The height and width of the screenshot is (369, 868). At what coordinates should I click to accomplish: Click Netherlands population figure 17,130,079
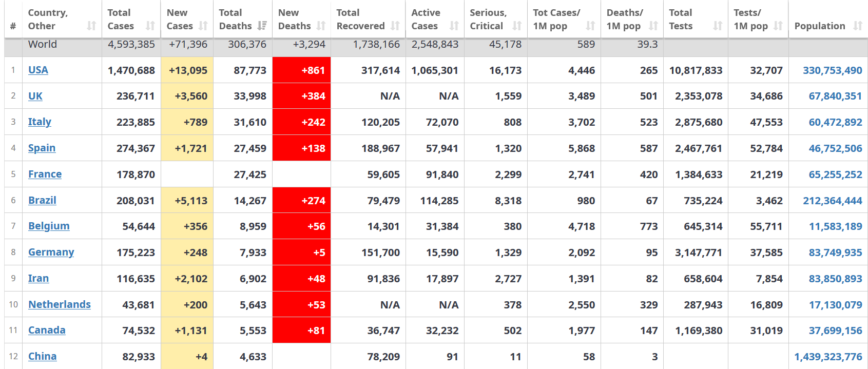[x=836, y=305]
